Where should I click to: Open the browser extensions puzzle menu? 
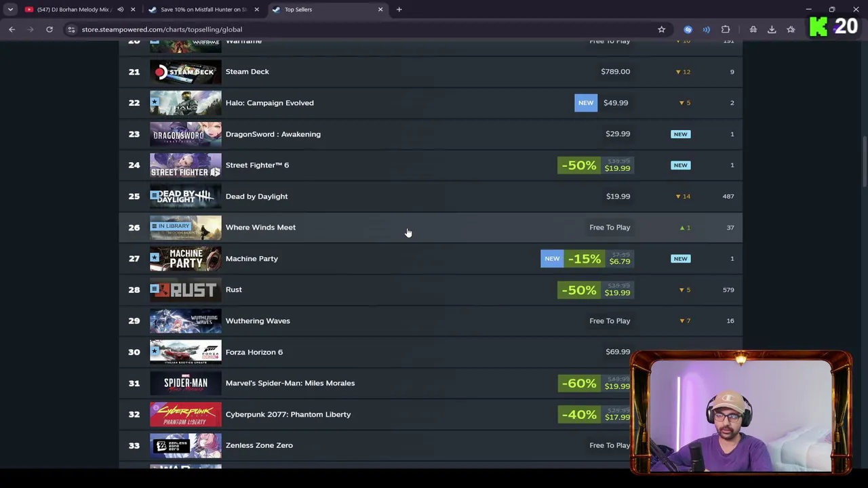[x=726, y=29]
